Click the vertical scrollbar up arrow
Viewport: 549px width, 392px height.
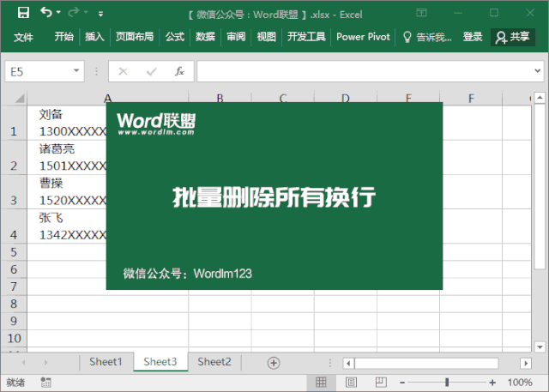[x=540, y=97]
